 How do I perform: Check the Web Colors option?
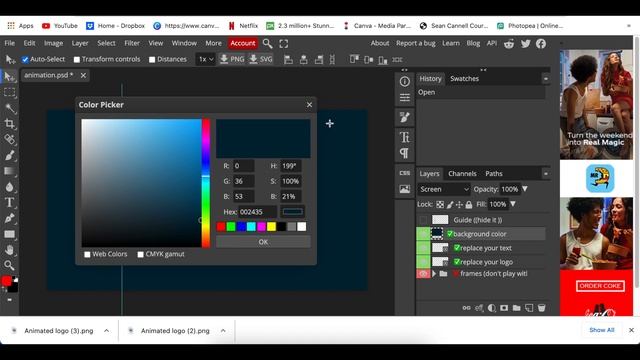87,254
